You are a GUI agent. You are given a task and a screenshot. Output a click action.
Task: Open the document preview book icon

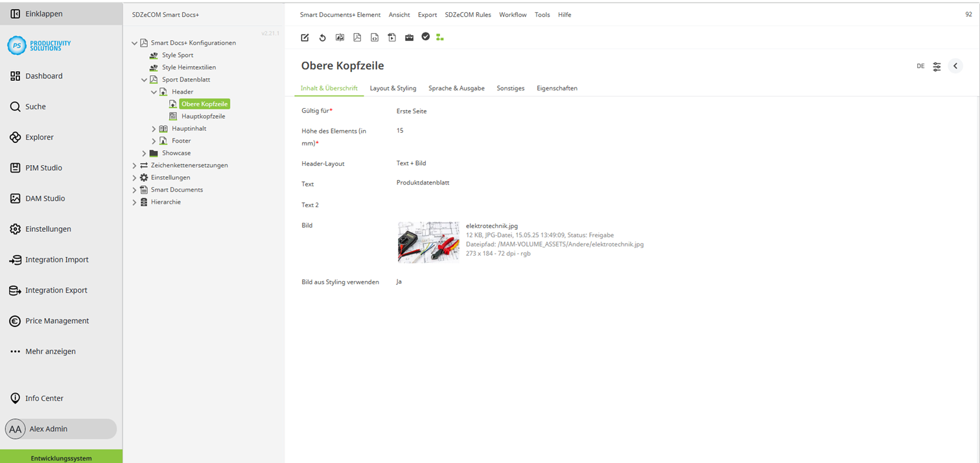[340, 38]
